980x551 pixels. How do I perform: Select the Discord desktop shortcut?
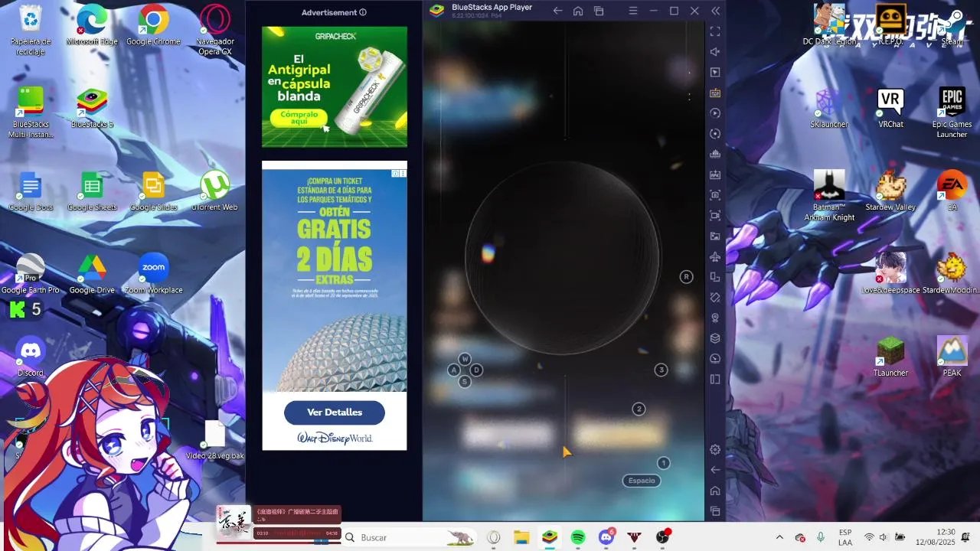point(31,357)
